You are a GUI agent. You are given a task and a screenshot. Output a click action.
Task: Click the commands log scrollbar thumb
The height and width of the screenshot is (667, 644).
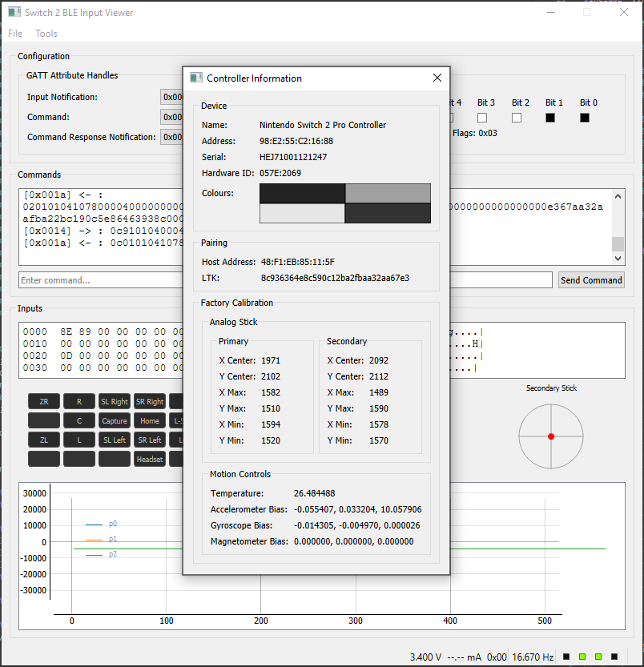pyautogui.click(x=618, y=244)
